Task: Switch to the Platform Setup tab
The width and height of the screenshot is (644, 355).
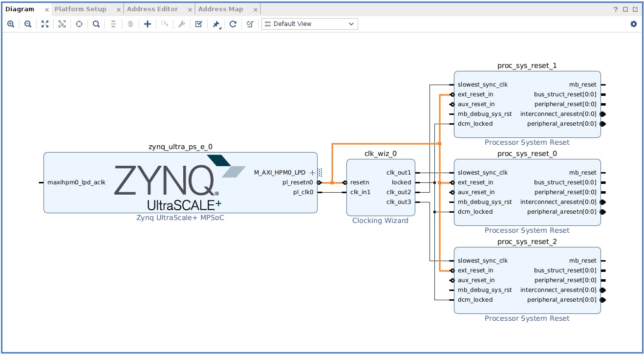Action: coord(81,9)
